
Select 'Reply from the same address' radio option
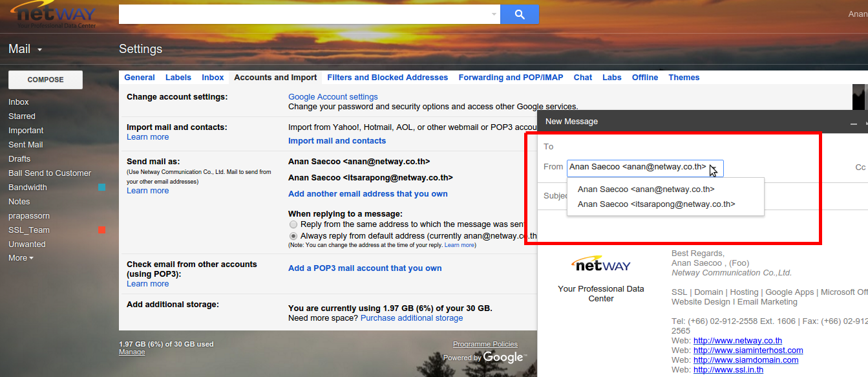pos(293,224)
